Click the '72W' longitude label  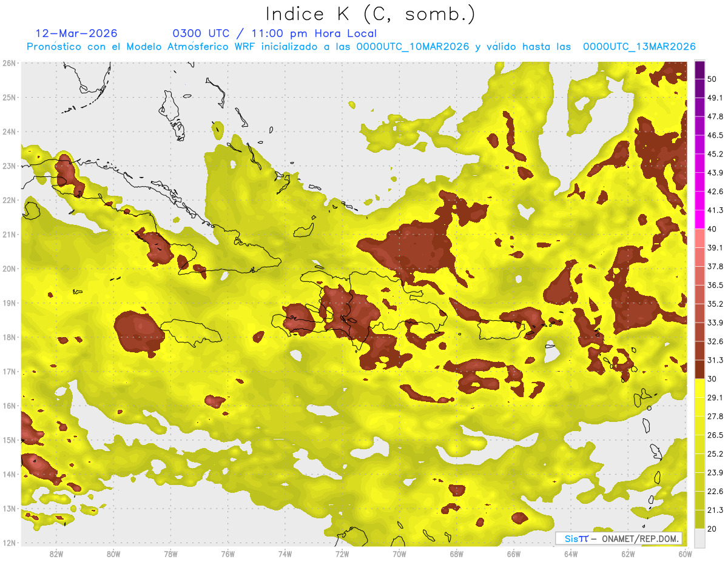342,554
